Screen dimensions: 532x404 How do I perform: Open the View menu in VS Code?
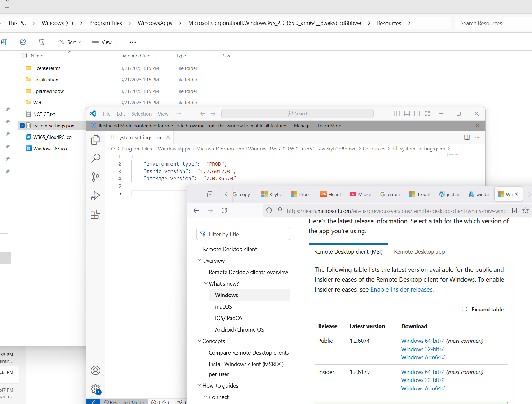click(x=163, y=114)
